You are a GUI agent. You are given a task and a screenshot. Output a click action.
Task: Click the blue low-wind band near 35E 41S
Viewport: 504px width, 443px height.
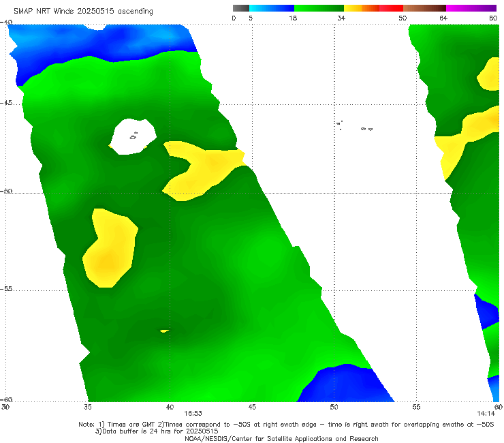click(103, 45)
